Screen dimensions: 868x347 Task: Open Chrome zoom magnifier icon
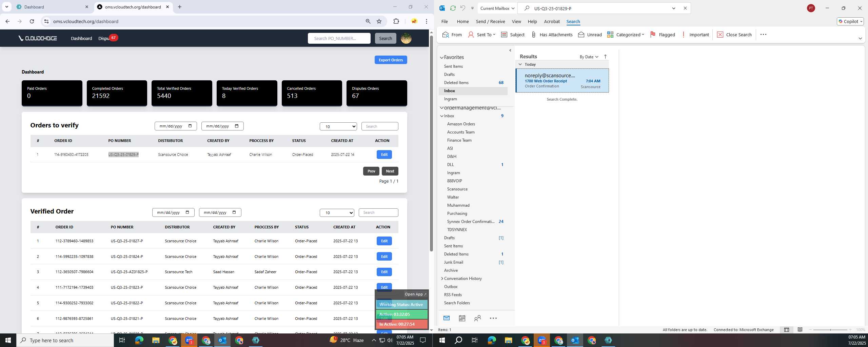(368, 21)
